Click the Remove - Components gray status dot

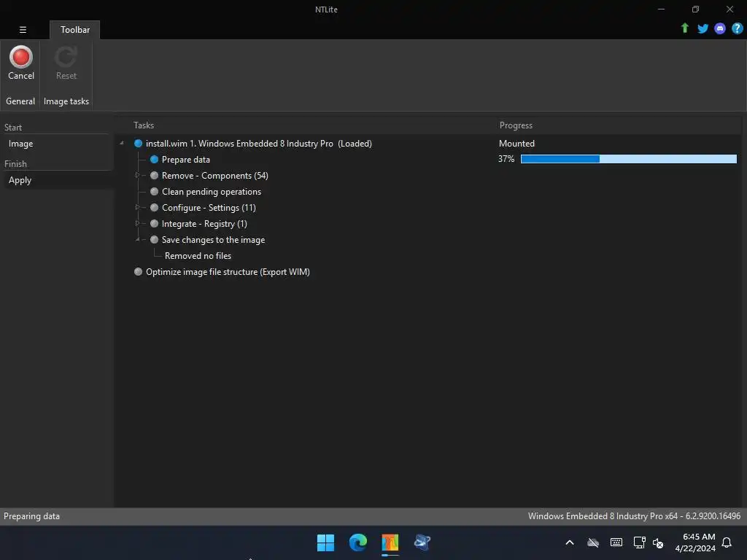[x=154, y=175]
